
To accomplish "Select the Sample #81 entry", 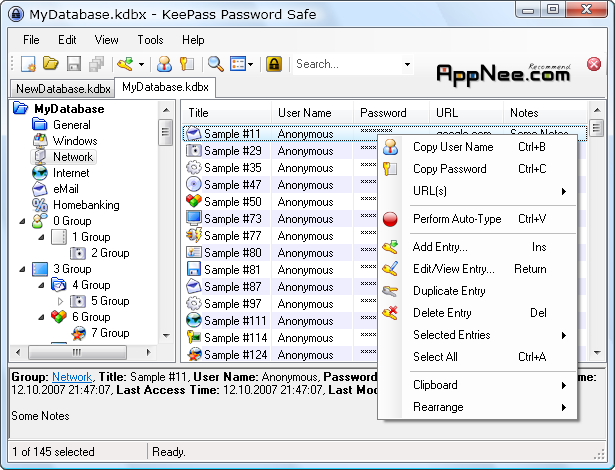I will coord(233,270).
